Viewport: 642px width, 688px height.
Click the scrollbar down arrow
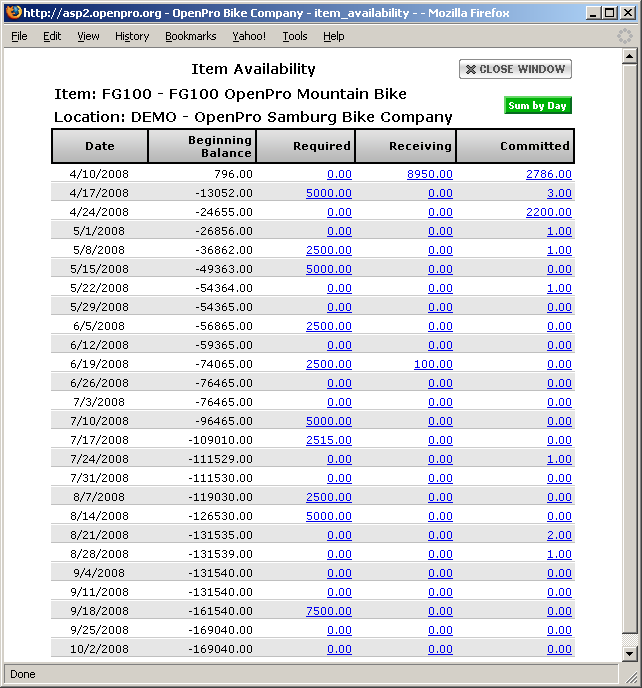coord(629,653)
